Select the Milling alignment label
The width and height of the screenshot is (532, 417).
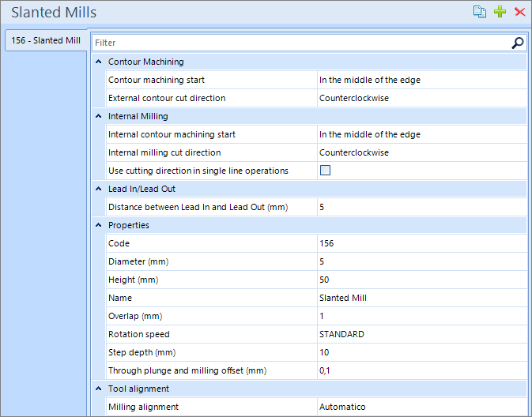(143, 407)
